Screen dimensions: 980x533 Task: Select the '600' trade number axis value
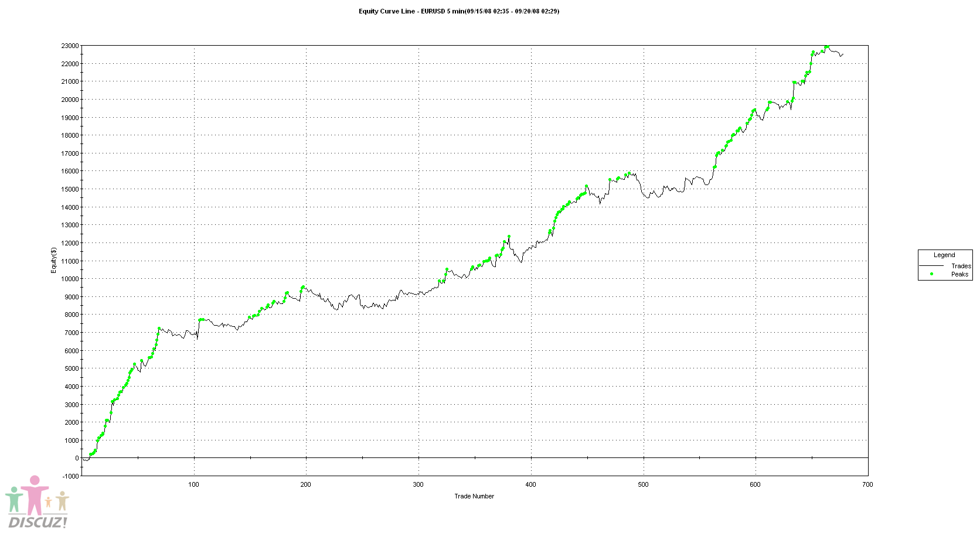(x=755, y=484)
